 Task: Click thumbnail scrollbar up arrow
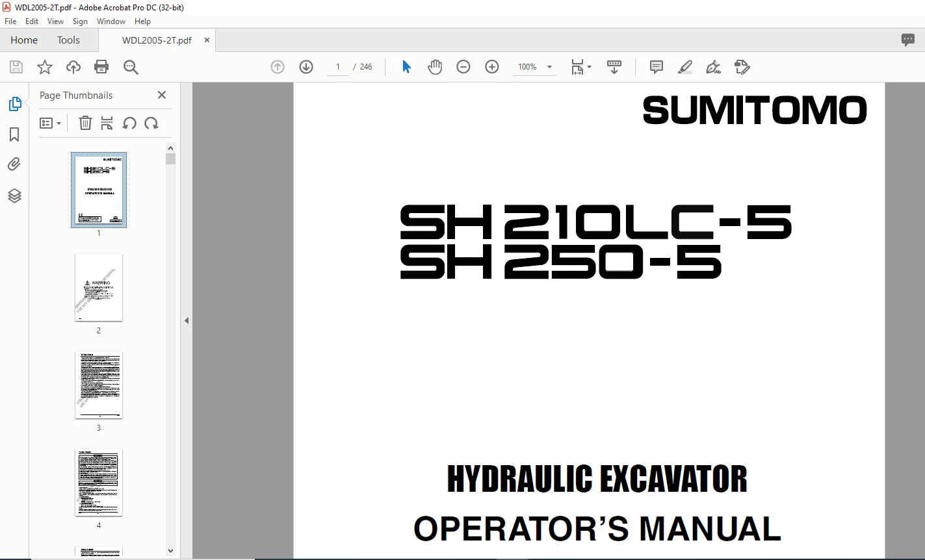(170, 148)
